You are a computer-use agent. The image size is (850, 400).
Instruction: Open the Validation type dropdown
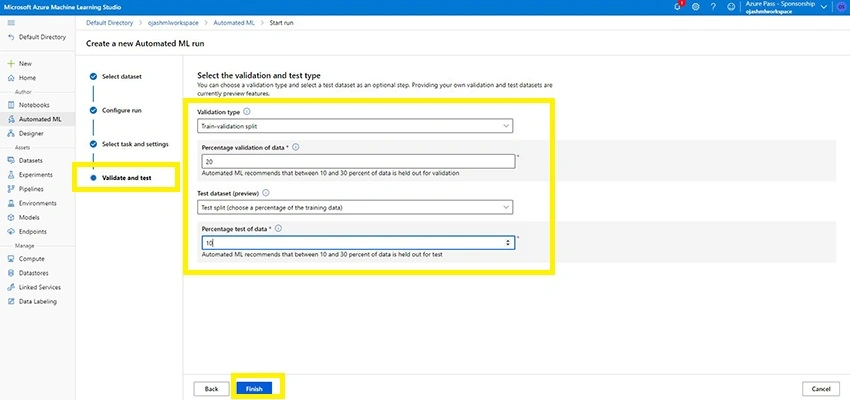click(355, 126)
